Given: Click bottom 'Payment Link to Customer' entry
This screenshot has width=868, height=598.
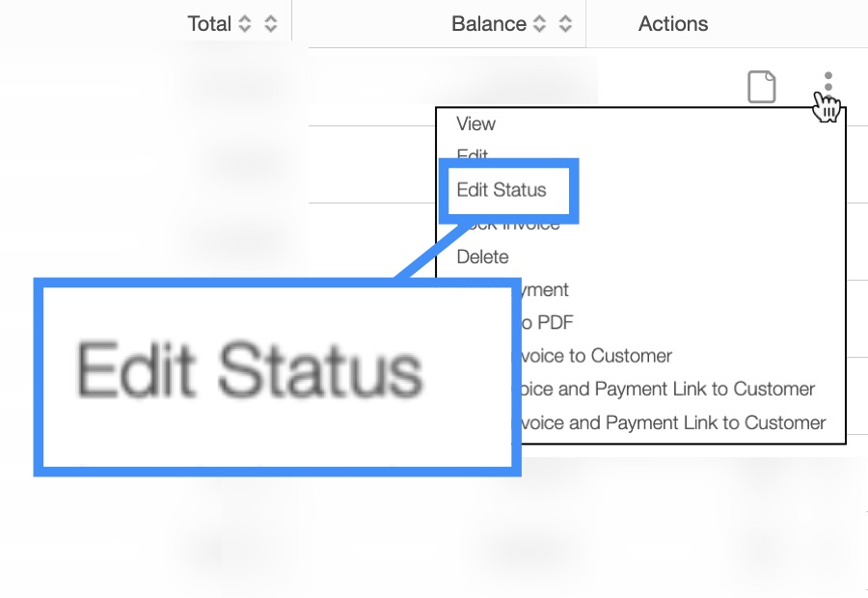Looking at the screenshot, I should click(x=675, y=422).
